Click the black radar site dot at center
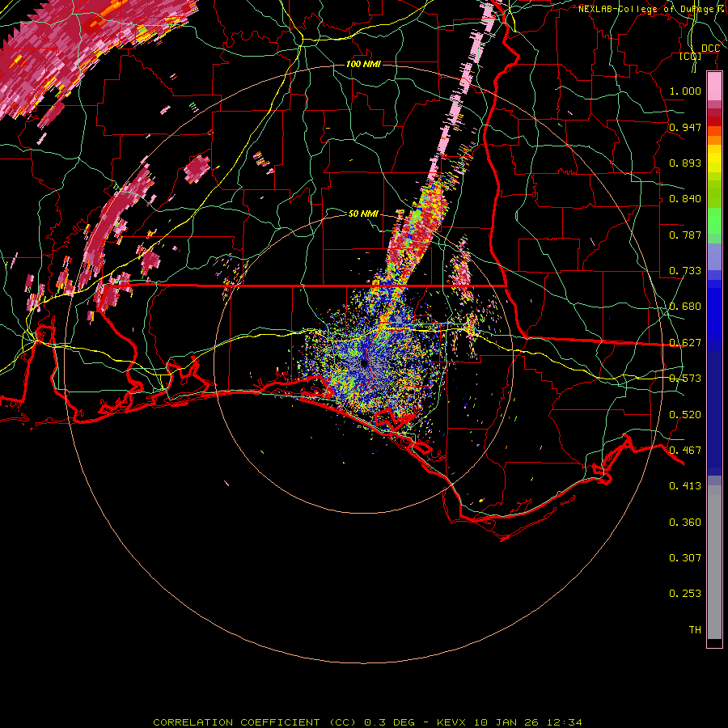This screenshot has width=728, height=728. [364, 363]
